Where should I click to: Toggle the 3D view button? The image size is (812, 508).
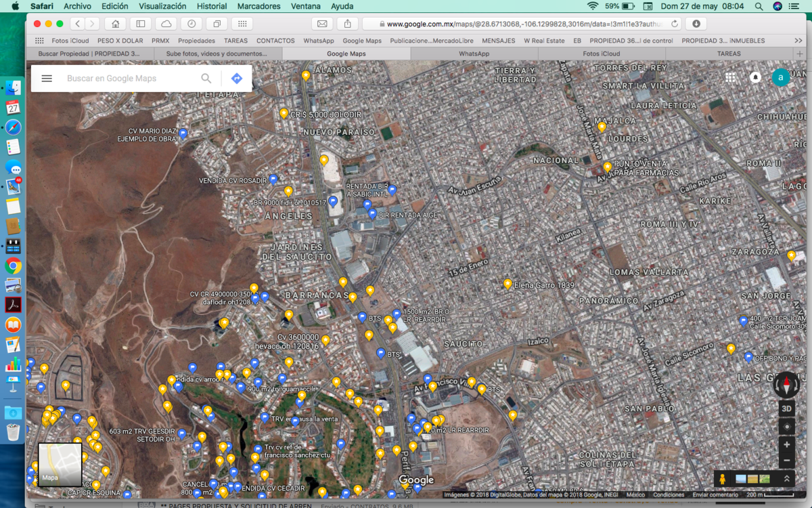click(x=786, y=409)
